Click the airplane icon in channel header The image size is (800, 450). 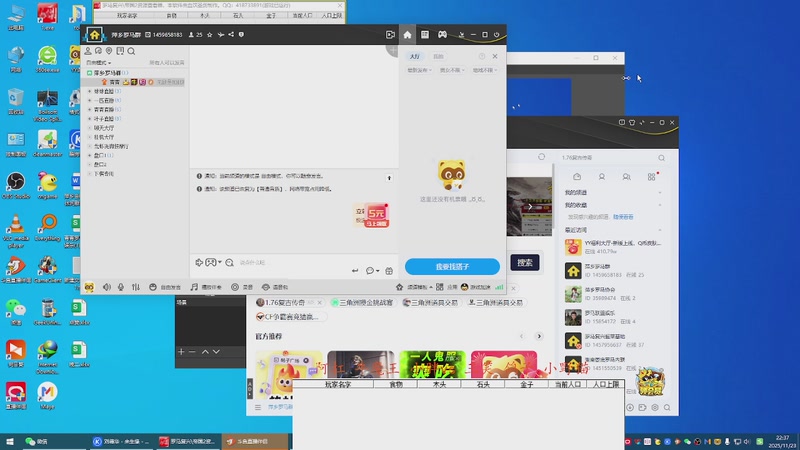pyautogui.click(x=221, y=35)
